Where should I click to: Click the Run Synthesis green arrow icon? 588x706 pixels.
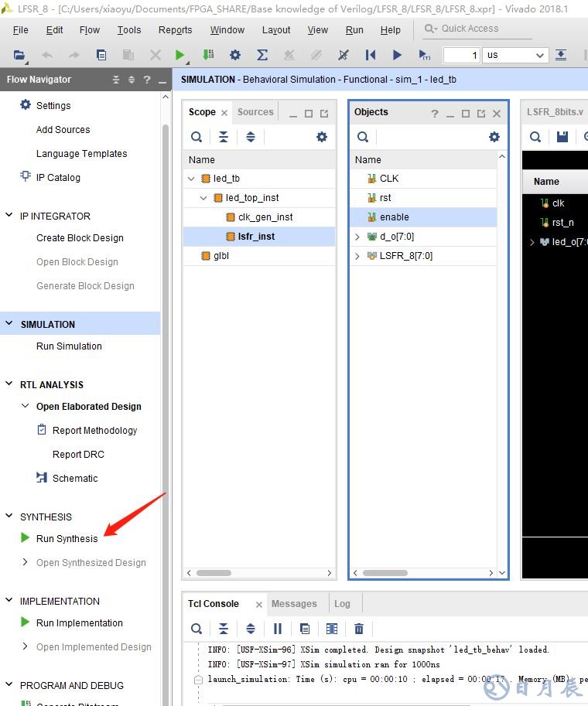click(26, 538)
